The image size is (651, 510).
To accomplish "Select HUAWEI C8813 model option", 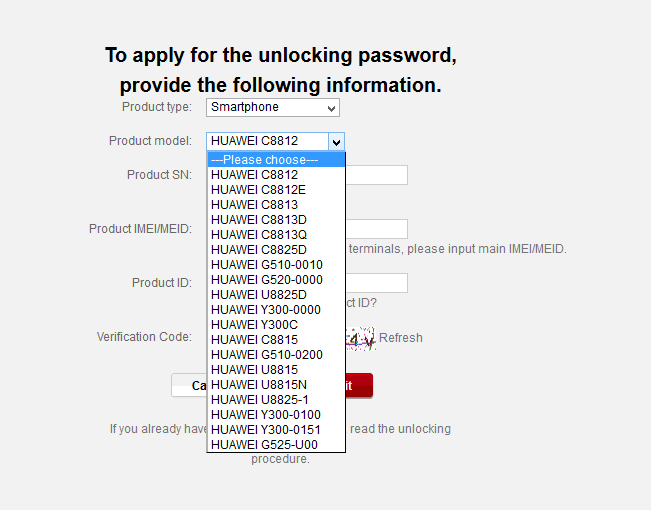I will click(275, 205).
